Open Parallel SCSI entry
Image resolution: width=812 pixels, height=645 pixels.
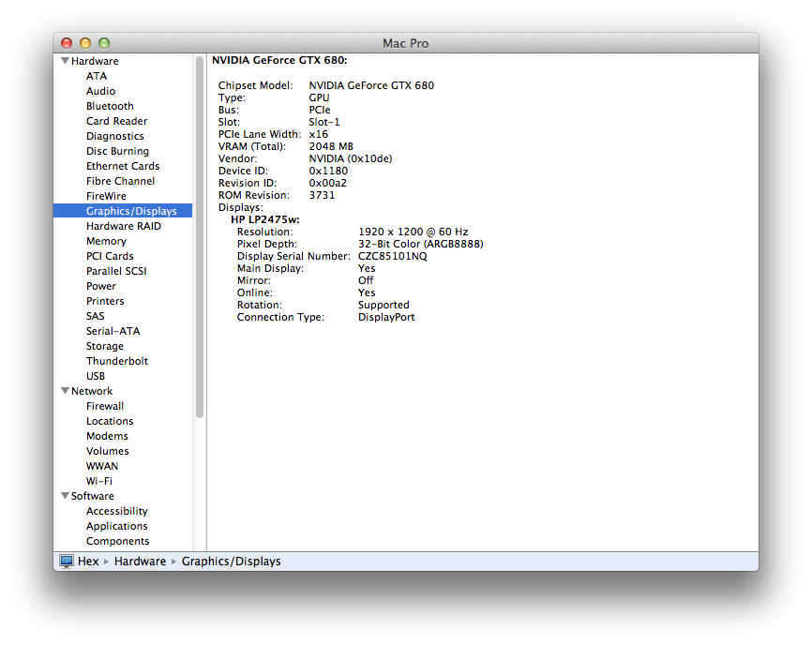point(116,271)
